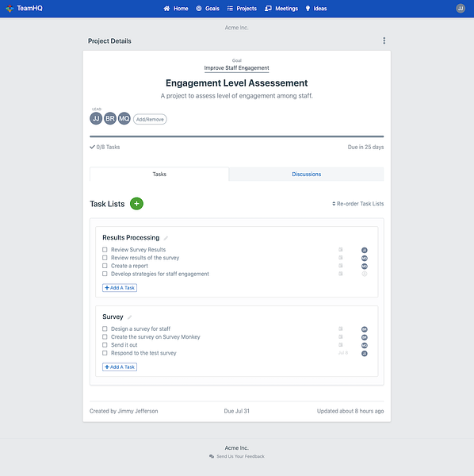
Task: Click the Meetings icon in navbar
Action: 268,9
